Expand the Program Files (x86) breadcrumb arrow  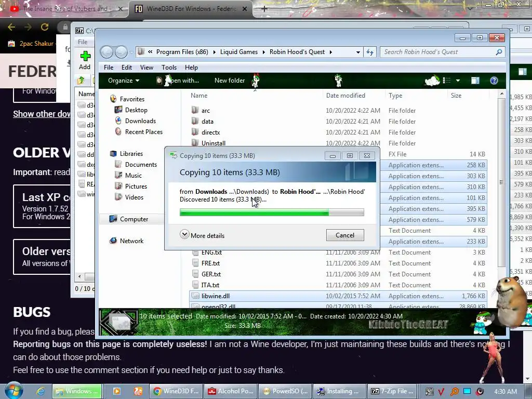click(214, 52)
